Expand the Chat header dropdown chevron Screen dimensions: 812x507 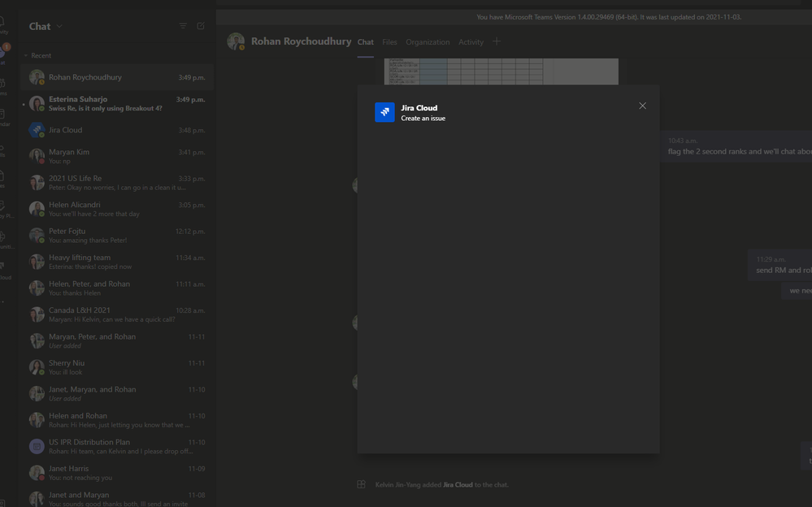(x=59, y=27)
